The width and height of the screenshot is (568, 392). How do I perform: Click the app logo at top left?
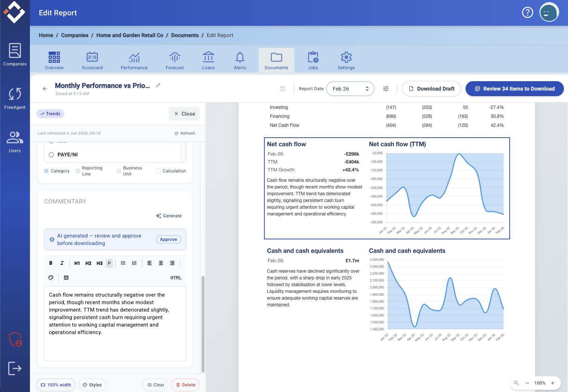pyautogui.click(x=15, y=12)
